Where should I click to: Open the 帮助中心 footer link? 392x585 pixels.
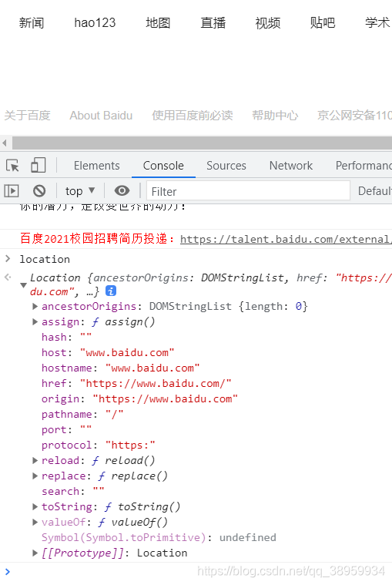click(275, 116)
